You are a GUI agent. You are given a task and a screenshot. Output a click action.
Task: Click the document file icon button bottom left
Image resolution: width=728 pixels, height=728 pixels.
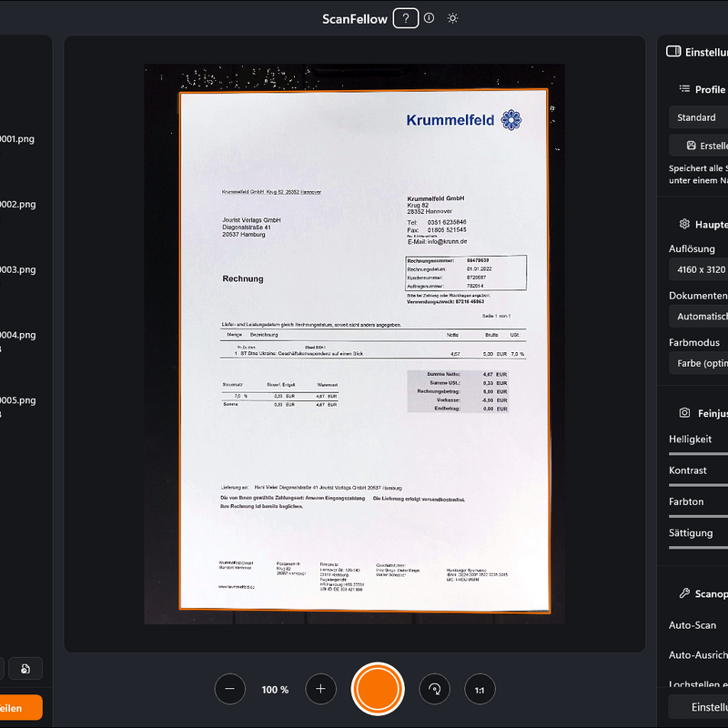25,669
